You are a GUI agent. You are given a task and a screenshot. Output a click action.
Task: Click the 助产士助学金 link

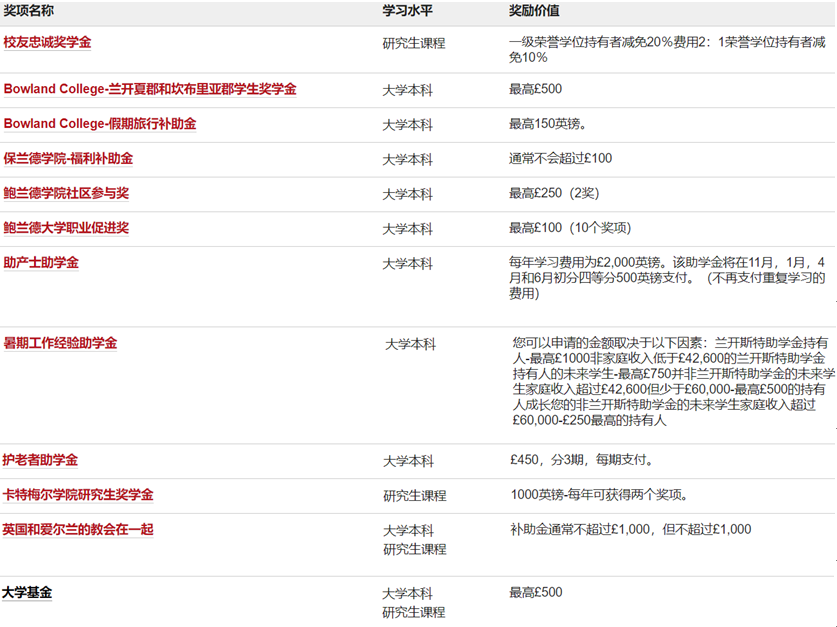pos(41,263)
